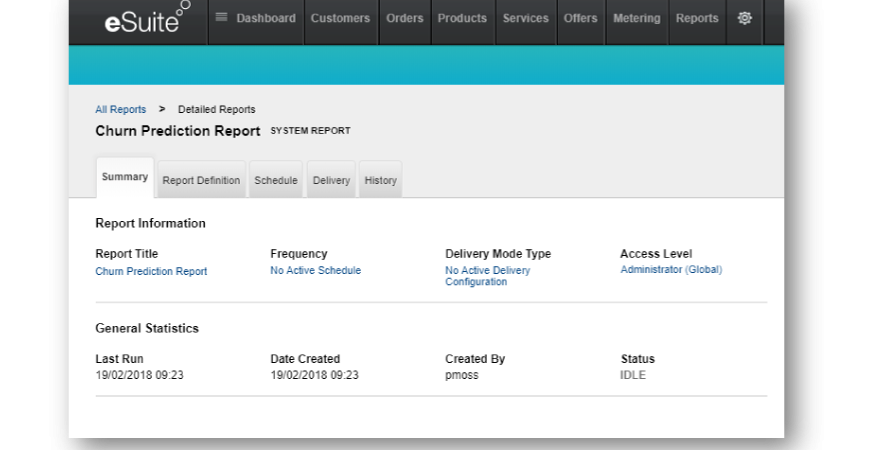Image resolution: width=874 pixels, height=450 pixels.
Task: Open the Services menu
Action: (525, 18)
